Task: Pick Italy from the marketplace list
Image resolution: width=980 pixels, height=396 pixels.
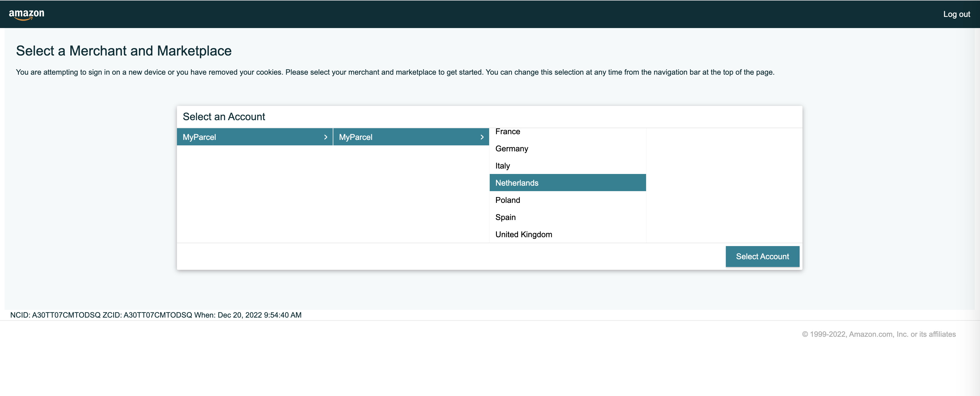Action: pos(502,166)
